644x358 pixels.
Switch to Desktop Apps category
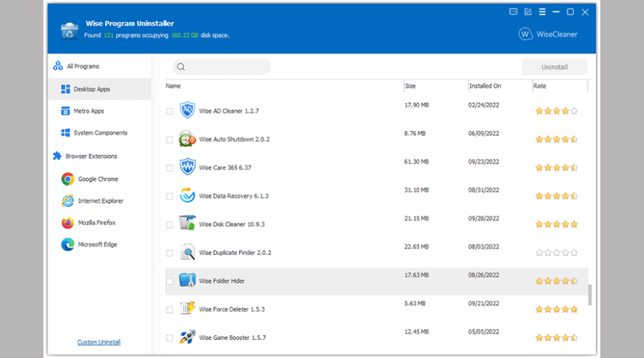tap(99, 89)
